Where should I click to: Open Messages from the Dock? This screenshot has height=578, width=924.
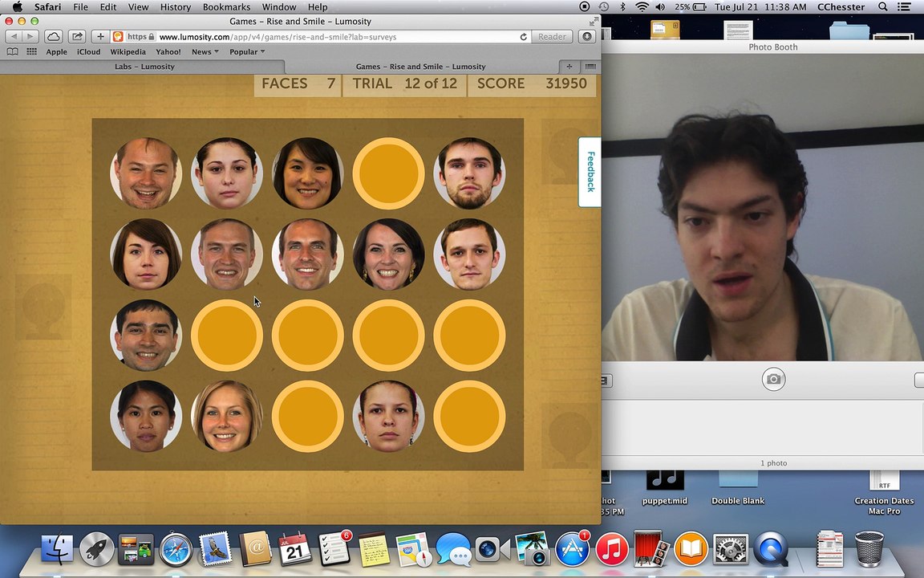tap(452, 549)
